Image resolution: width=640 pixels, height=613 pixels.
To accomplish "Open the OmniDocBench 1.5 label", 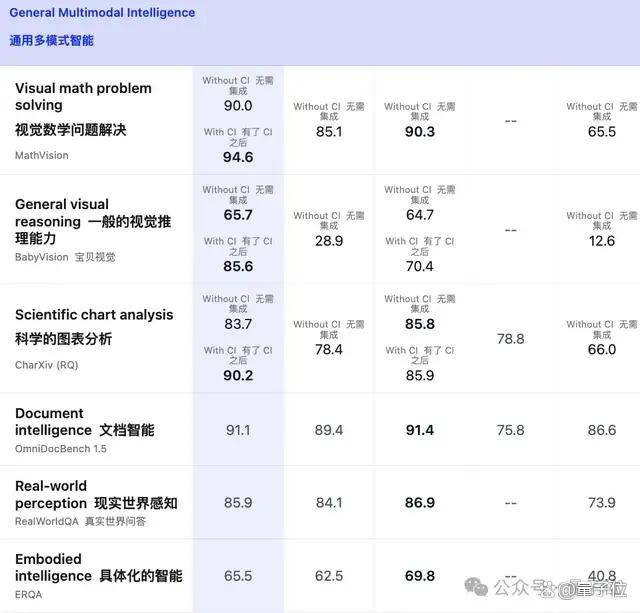I will pos(61,449).
